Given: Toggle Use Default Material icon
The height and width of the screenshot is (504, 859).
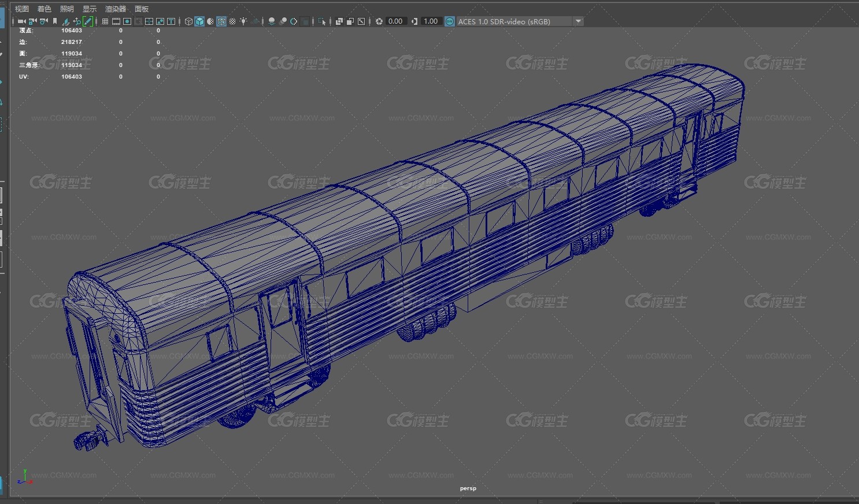Looking at the screenshot, I should coord(210,21).
